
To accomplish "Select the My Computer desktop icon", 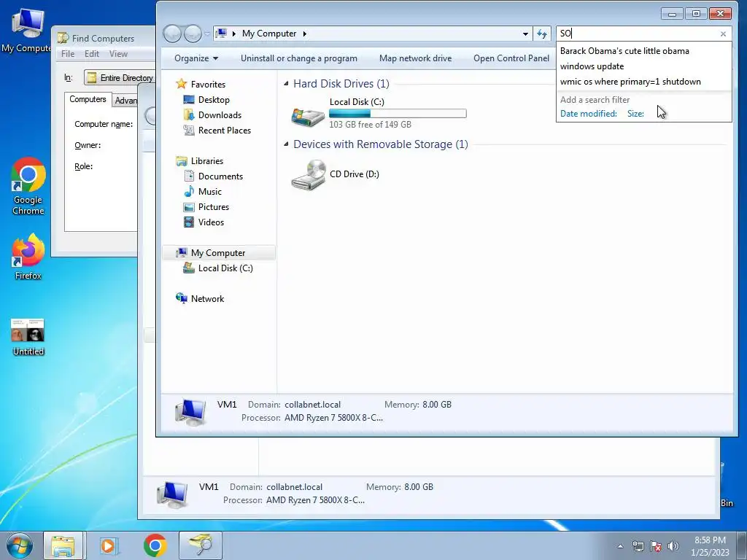I will coord(27,31).
